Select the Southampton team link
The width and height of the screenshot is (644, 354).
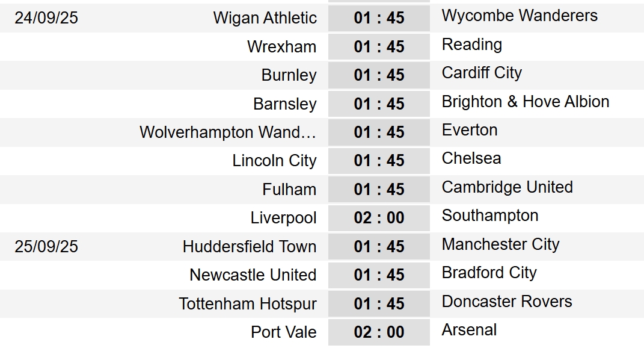(490, 216)
